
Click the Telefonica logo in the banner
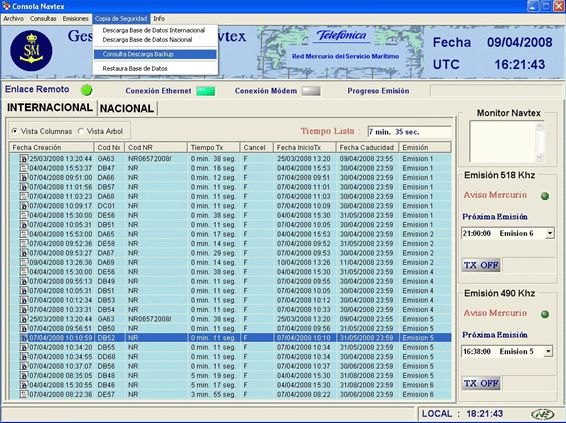click(341, 36)
